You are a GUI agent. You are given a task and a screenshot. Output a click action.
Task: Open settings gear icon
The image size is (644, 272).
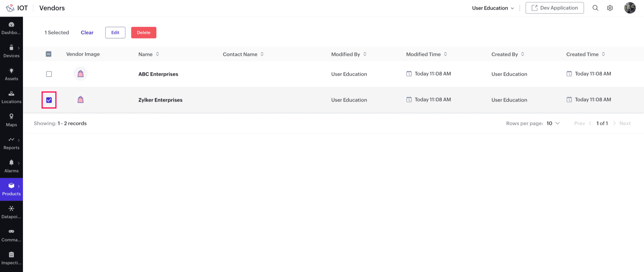click(x=610, y=8)
